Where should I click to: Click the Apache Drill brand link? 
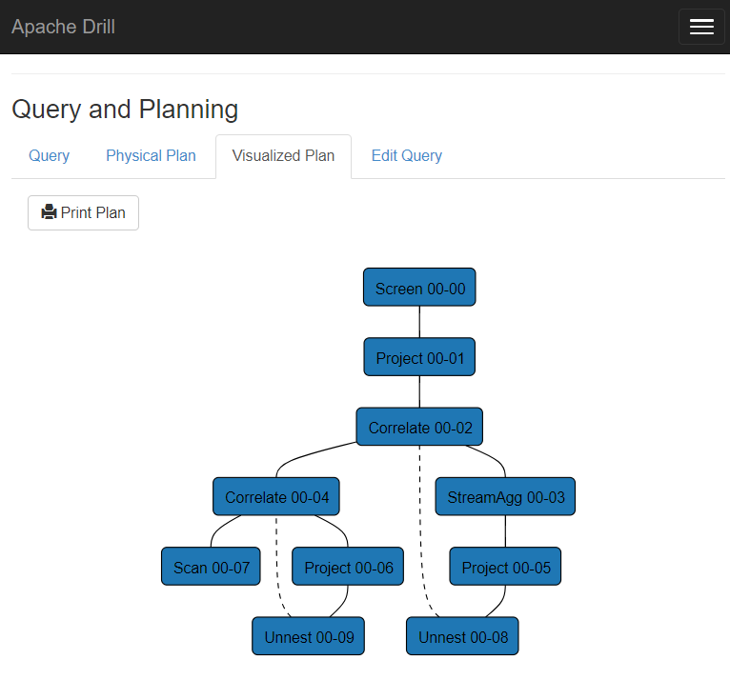tap(63, 27)
